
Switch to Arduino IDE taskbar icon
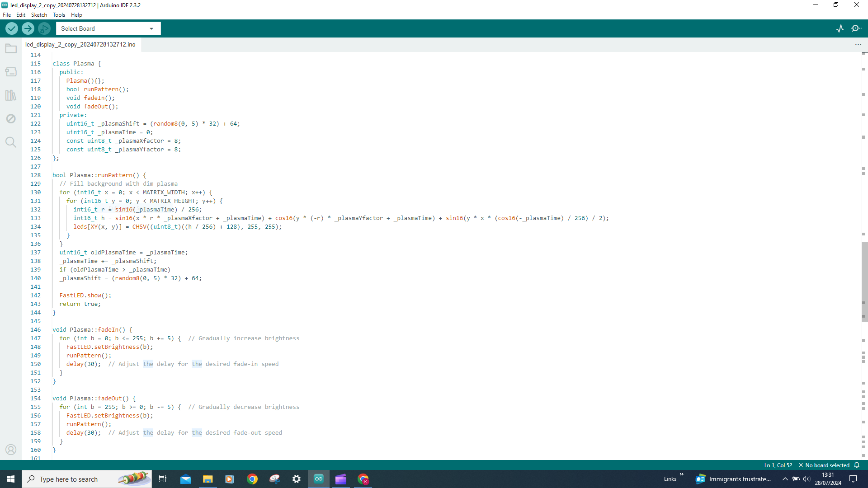click(319, 479)
